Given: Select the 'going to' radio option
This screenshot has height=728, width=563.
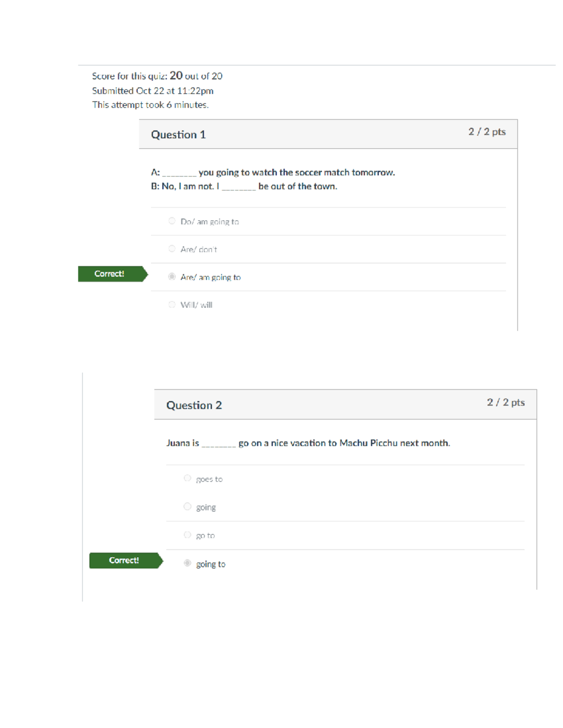Looking at the screenshot, I should 187,563.
